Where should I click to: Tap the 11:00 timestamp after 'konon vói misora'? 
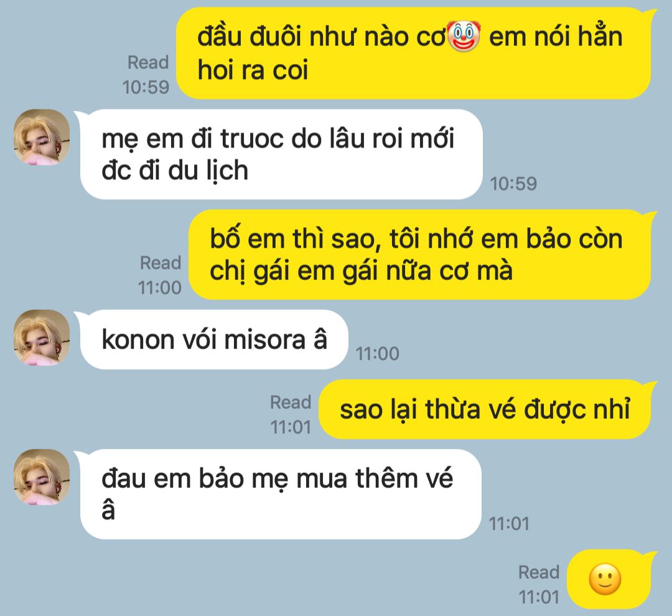[378, 353]
